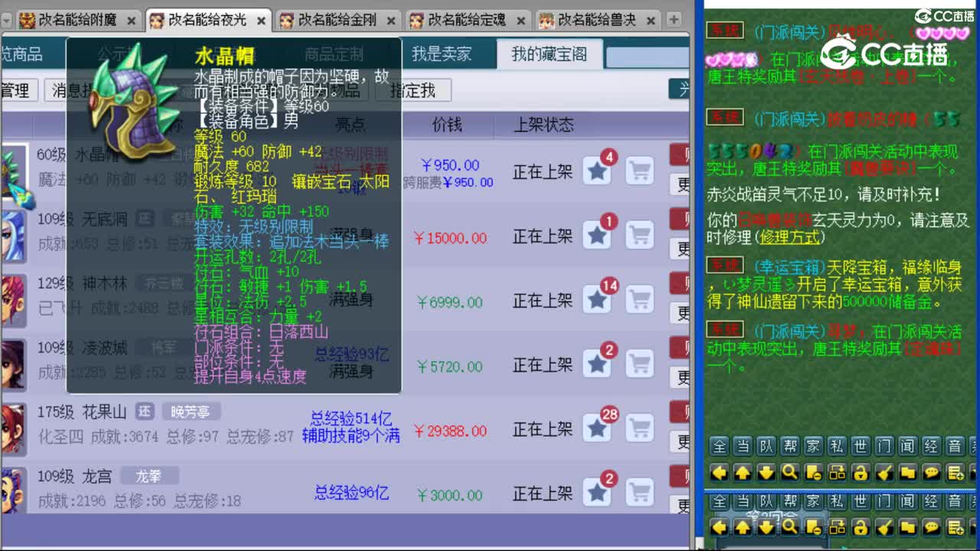The height and width of the screenshot is (551, 980).
Task: Close the 改名能给附魔 tab
Action: (x=131, y=21)
